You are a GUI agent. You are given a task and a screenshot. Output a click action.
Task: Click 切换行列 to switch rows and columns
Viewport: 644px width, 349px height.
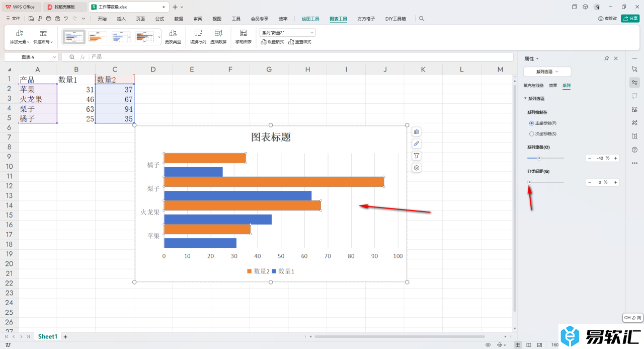pyautogui.click(x=198, y=33)
